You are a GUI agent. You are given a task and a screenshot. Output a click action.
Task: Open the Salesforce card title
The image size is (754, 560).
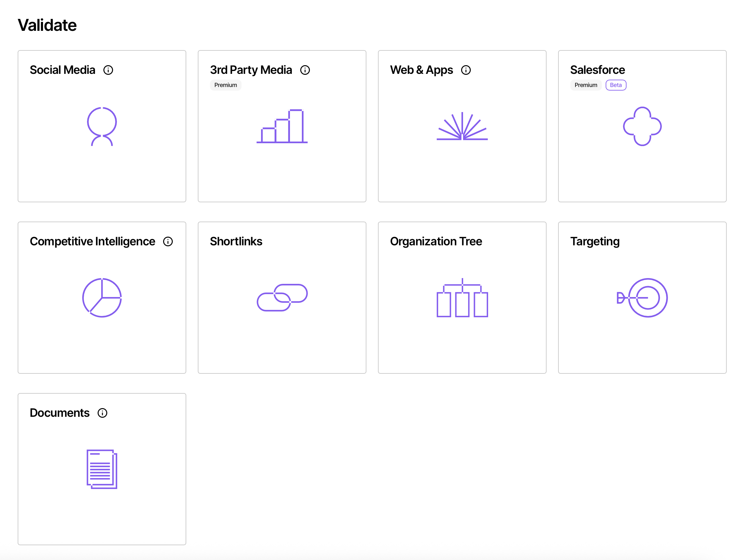[x=597, y=70]
